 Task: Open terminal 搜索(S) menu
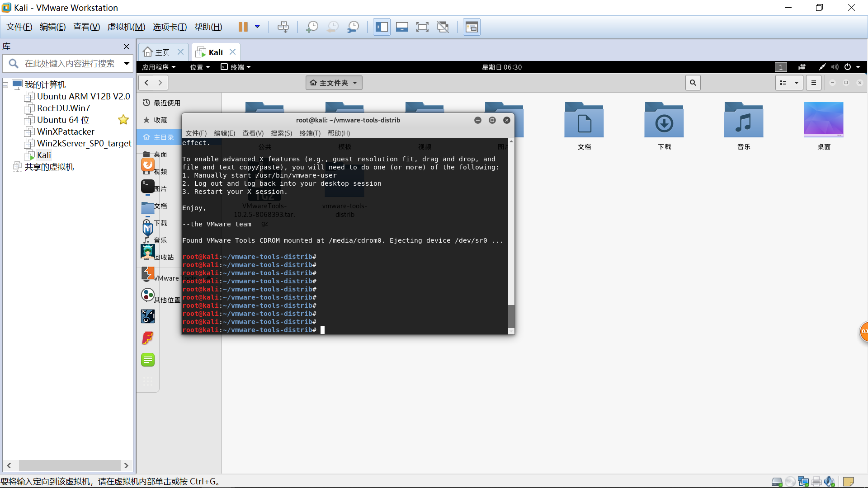click(281, 133)
